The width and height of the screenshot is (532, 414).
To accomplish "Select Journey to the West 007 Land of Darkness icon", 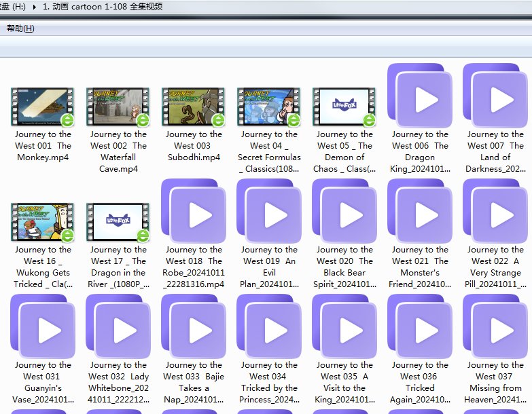I will tap(495, 96).
